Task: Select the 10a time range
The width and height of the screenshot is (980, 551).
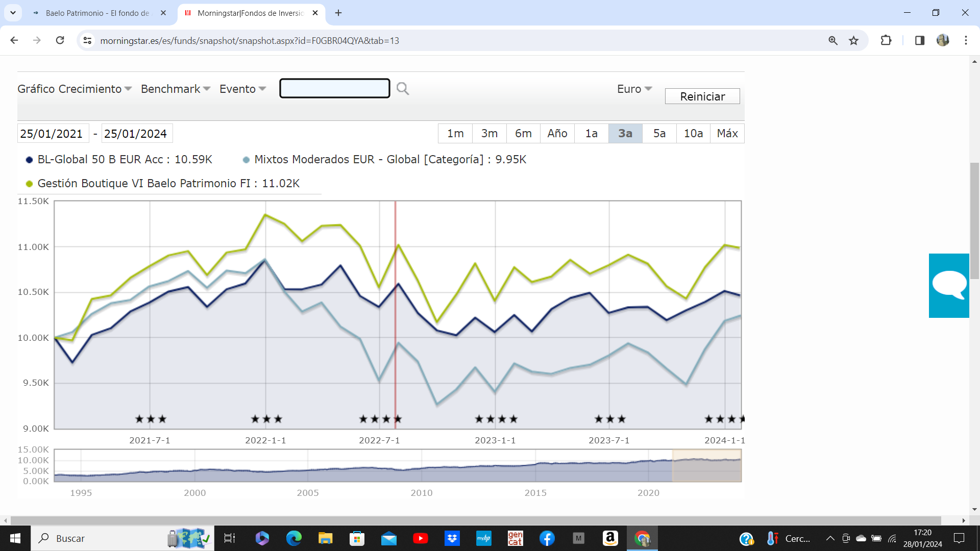Action: (x=693, y=133)
